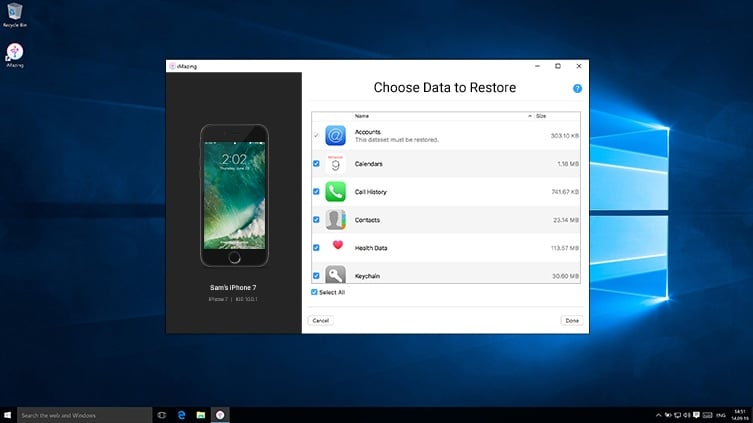Click the Accounts @ icon
This screenshot has height=423, width=753.
point(335,135)
